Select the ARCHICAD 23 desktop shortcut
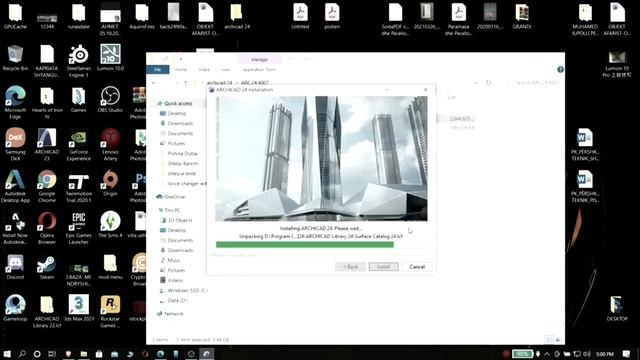 click(47, 144)
